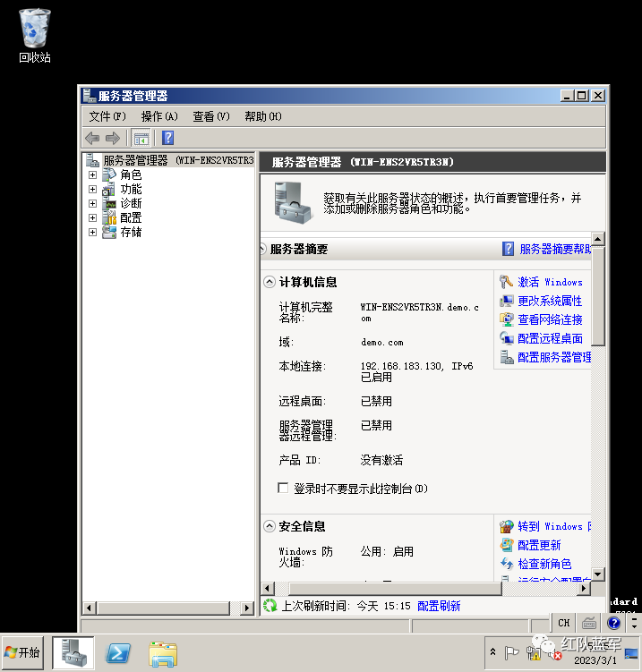Open Windows Explorer folder from taskbar
642x672 pixels.
(163, 654)
